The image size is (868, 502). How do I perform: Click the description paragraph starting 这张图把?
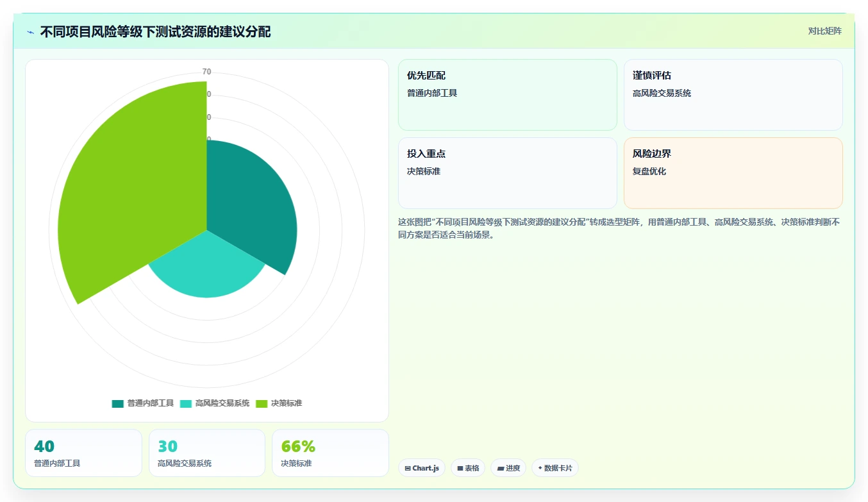[x=619, y=228]
